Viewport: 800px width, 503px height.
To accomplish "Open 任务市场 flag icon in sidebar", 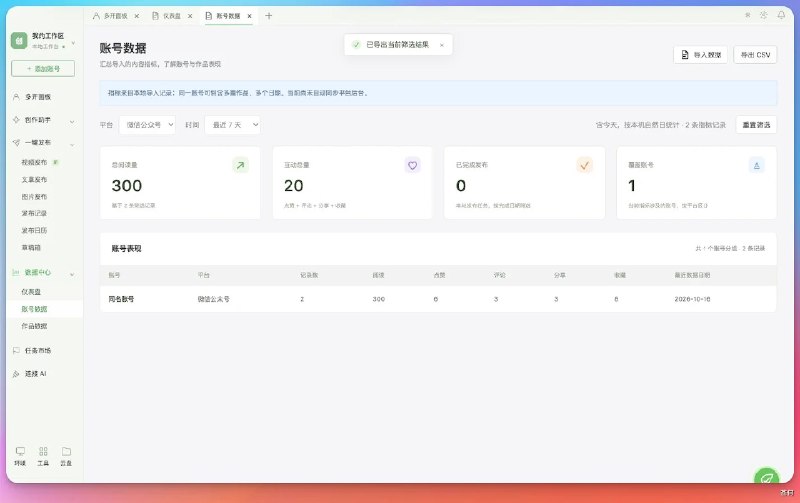I will click(x=16, y=350).
